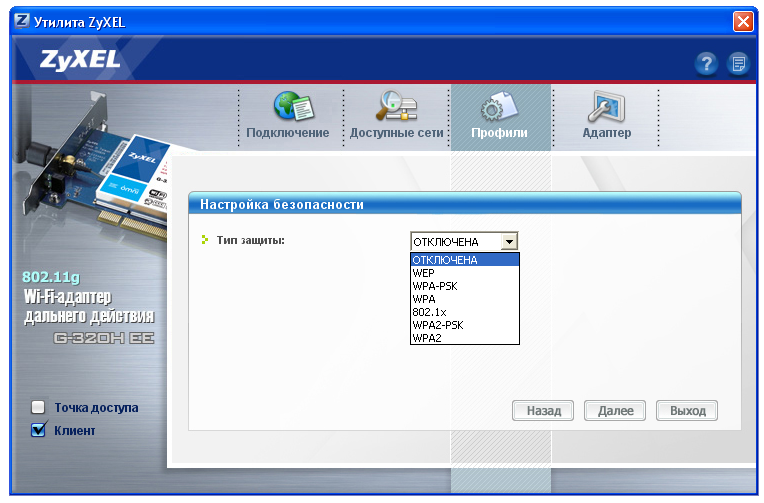Open the Адаптер wrench icon
Image resolution: width=764 pixels, height=503 pixels.
(606, 106)
